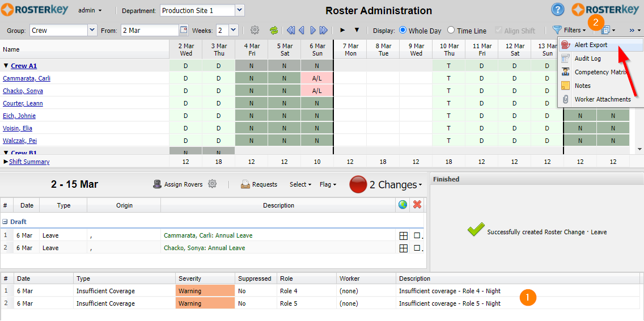
Task: Jump forward with the double right arrow
Action: pos(323,30)
